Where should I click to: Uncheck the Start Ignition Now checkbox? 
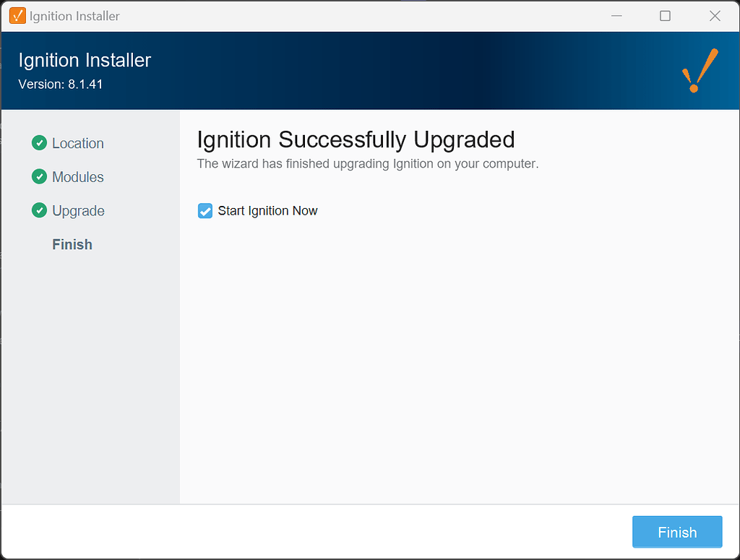(205, 210)
